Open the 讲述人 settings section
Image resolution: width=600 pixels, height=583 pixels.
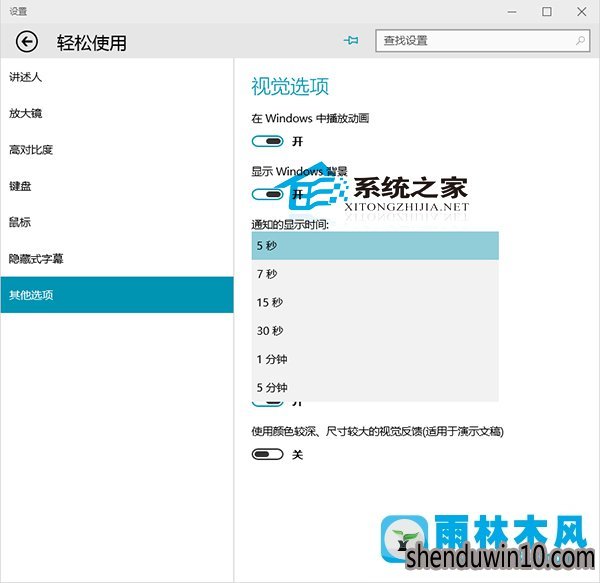pyautogui.click(x=117, y=77)
